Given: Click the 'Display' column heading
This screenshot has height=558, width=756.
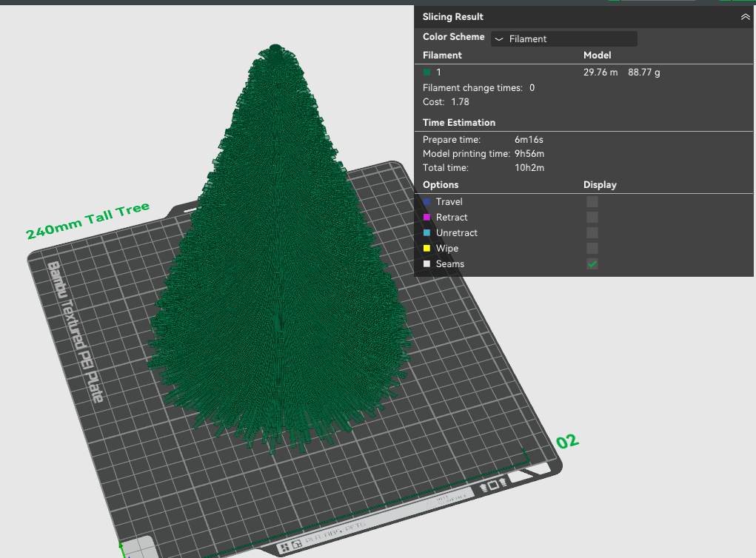Looking at the screenshot, I should tap(600, 185).
